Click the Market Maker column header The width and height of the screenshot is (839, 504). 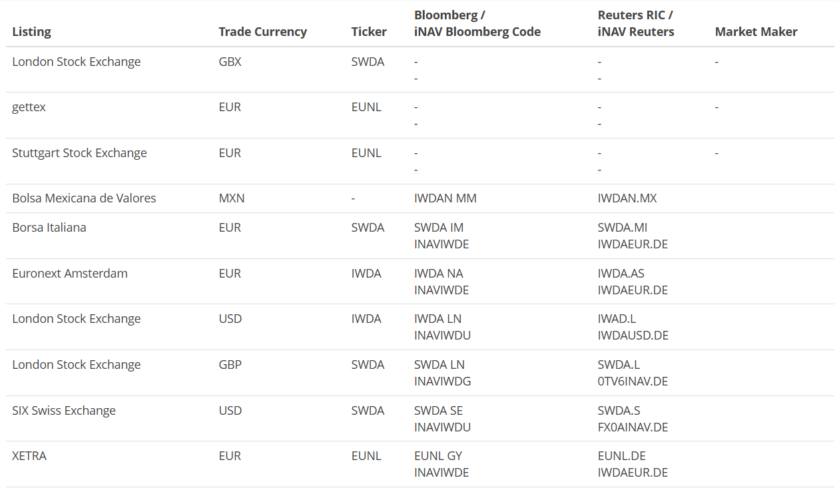(756, 32)
